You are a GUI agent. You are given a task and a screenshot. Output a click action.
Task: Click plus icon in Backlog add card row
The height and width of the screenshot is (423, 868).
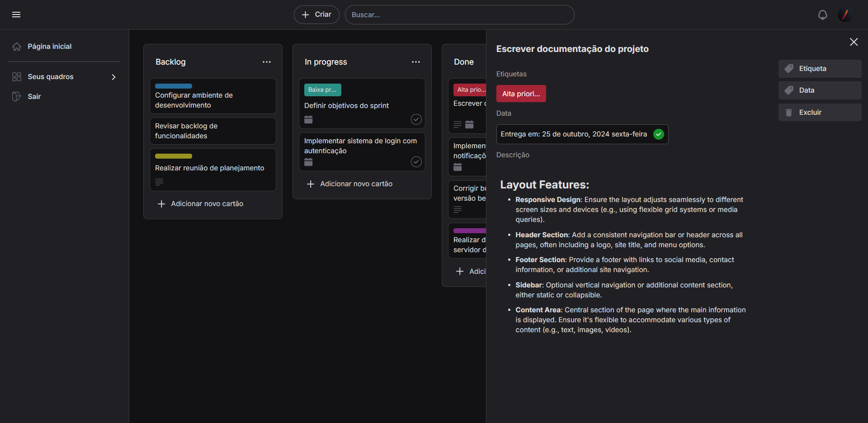pyautogui.click(x=161, y=204)
